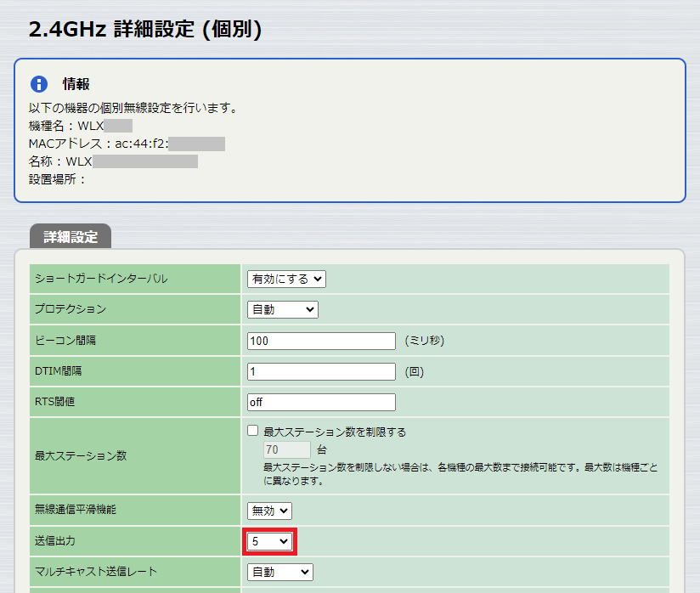Open the プロテクション dropdown showing 自動
Viewport: 700px width, 593px height.
(x=282, y=309)
